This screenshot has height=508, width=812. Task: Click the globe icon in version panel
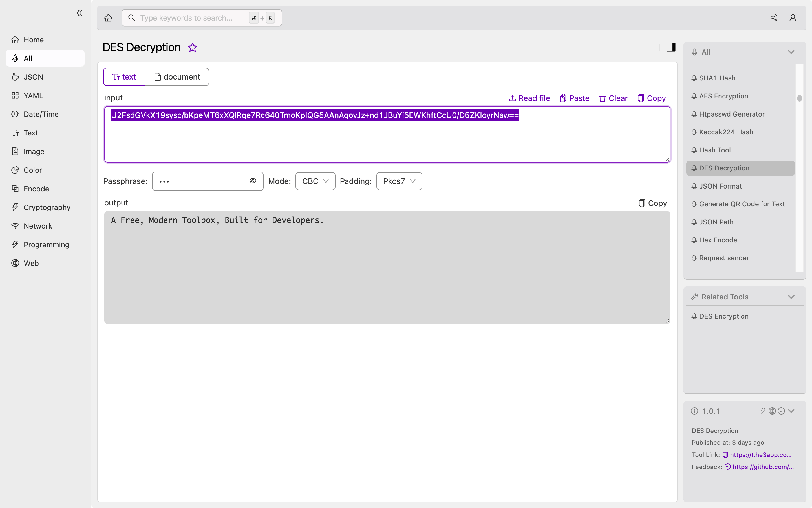coord(772,411)
